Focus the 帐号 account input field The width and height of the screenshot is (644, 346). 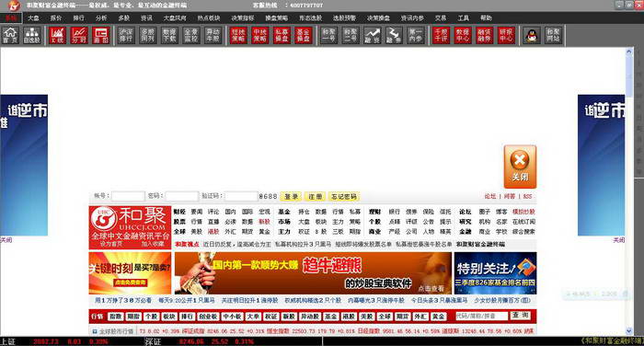click(128, 196)
